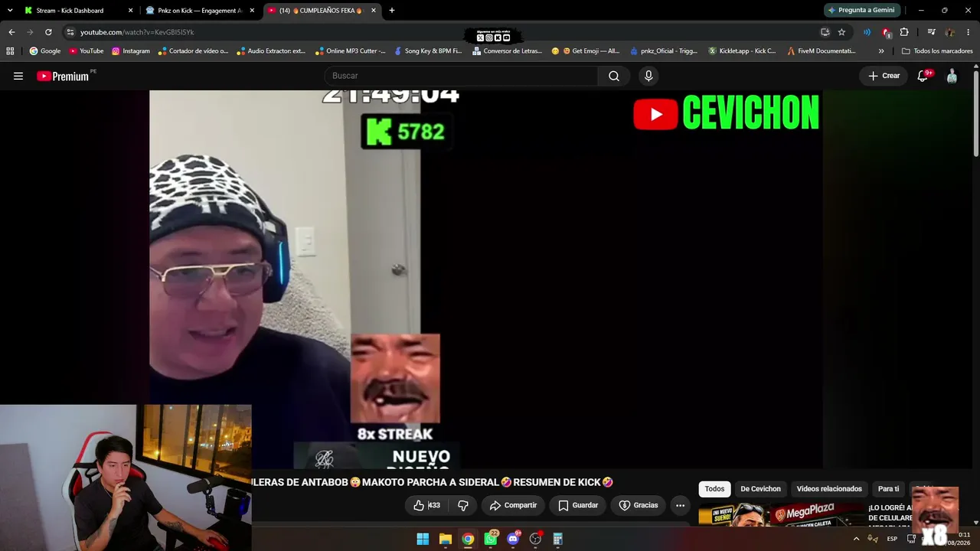Image resolution: width=980 pixels, height=551 pixels.
Task: Open pnkz_Oficial Trigg bookmark
Action: [663, 51]
